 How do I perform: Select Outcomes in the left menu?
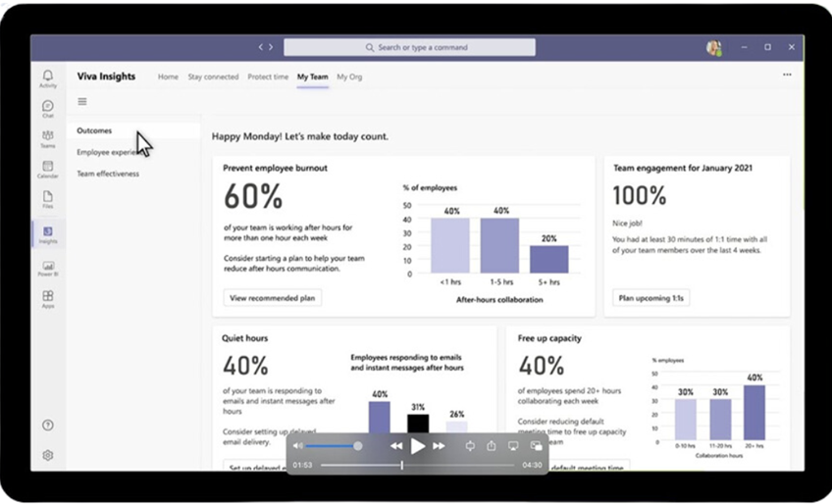click(x=133, y=130)
